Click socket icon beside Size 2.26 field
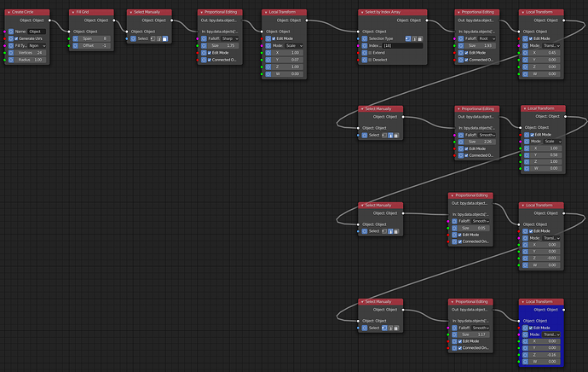 tap(461, 142)
